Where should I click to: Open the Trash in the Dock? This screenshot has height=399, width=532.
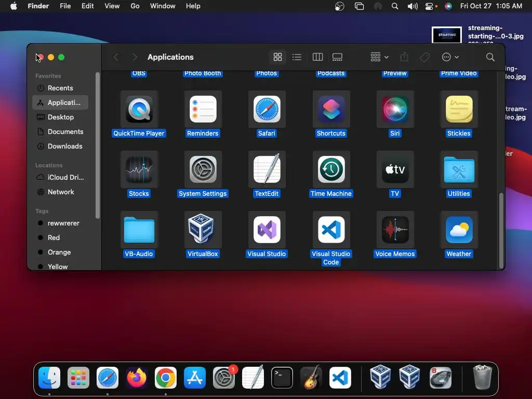tap(482, 377)
